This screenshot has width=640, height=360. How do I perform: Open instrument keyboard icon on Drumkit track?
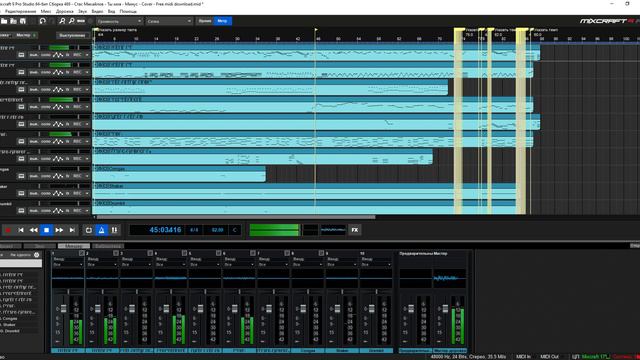pos(21,211)
